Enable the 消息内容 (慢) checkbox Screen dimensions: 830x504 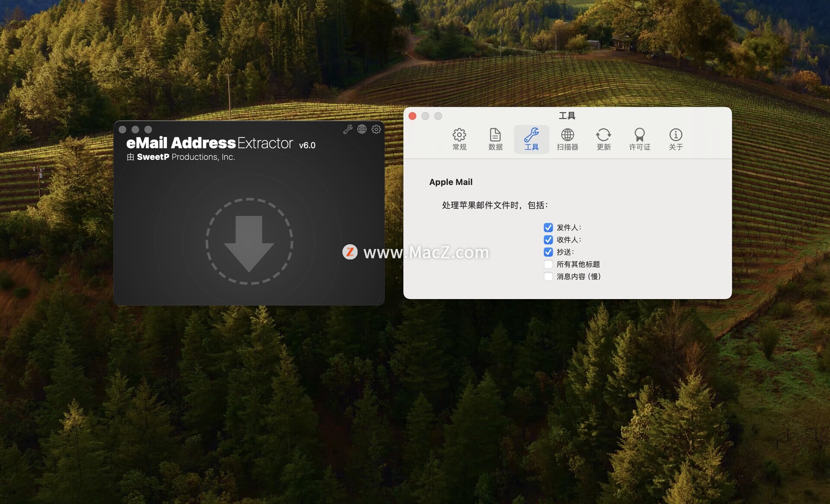548,277
